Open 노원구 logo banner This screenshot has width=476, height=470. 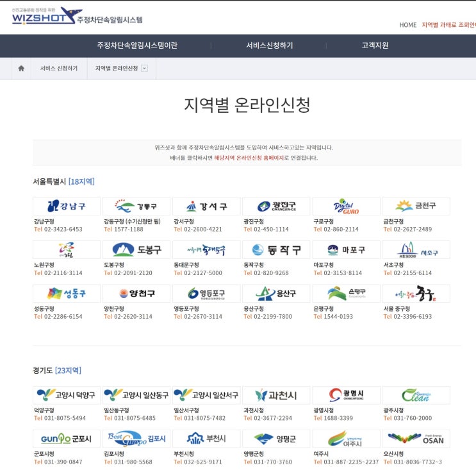tap(67, 249)
